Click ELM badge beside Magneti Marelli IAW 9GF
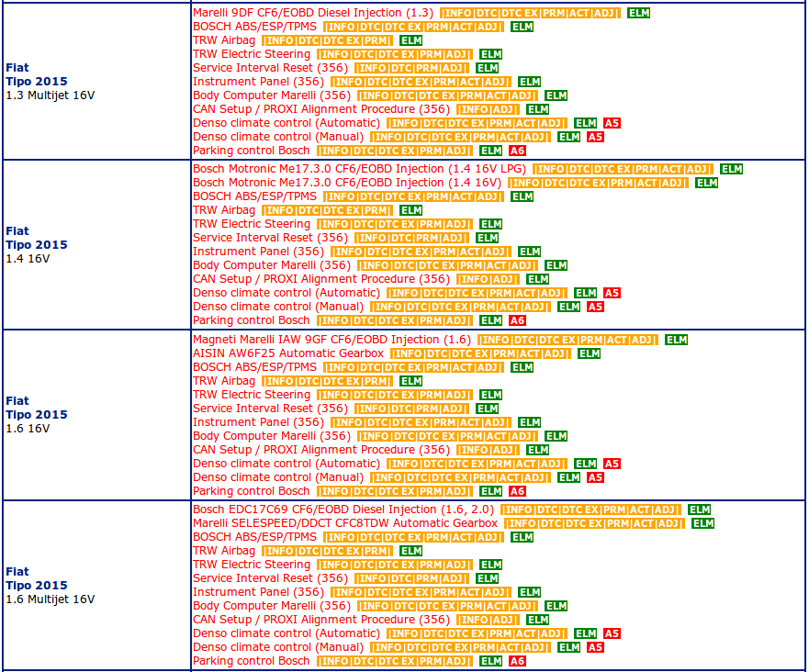Image resolution: width=809 pixels, height=672 pixels. 676,340
